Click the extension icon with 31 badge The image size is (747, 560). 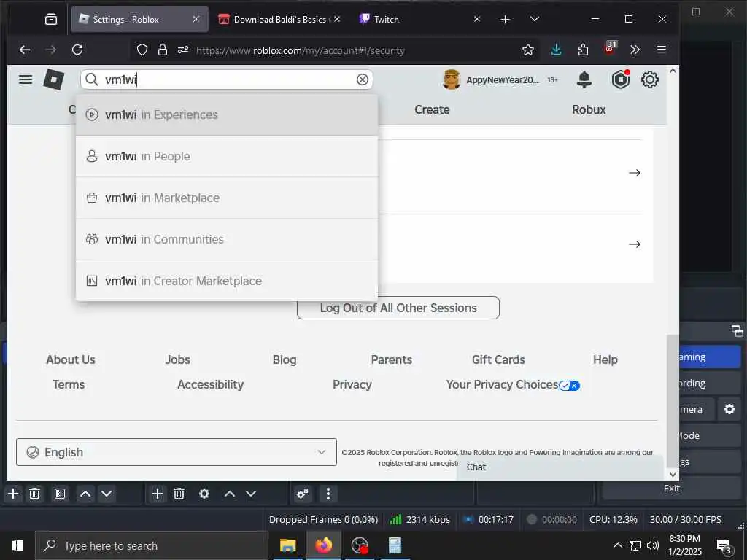611,48
